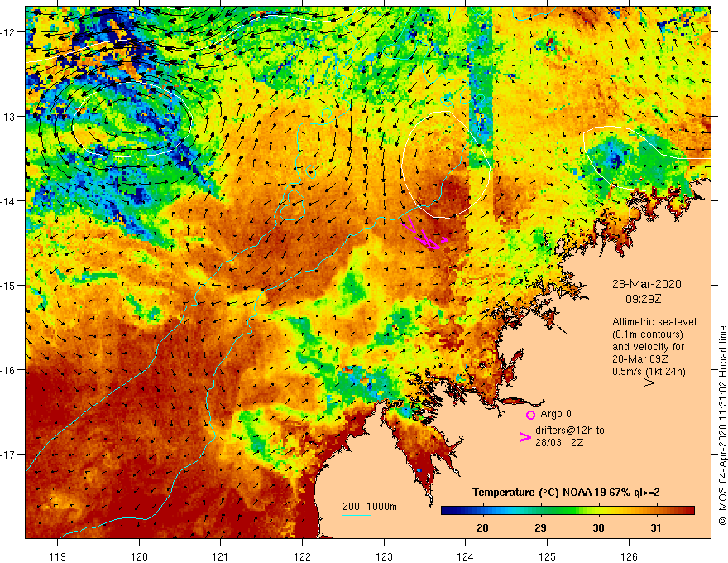Click the temperature color bar
Image resolution: width=728 pixels, height=563 pixels.
[568, 511]
